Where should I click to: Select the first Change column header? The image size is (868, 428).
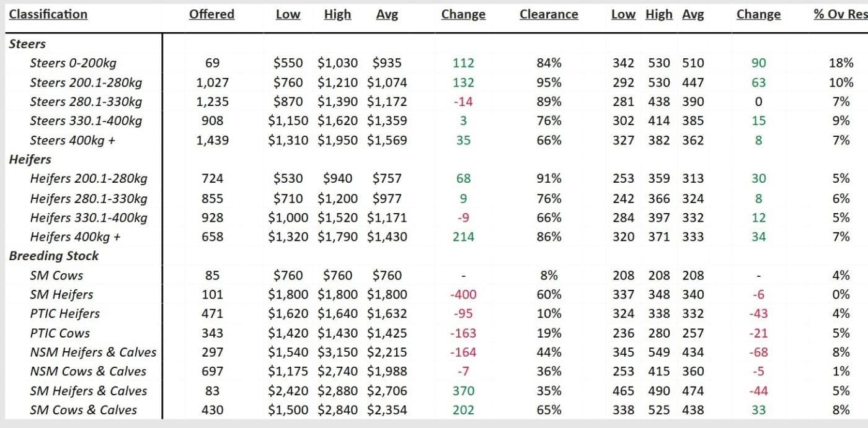pos(463,14)
